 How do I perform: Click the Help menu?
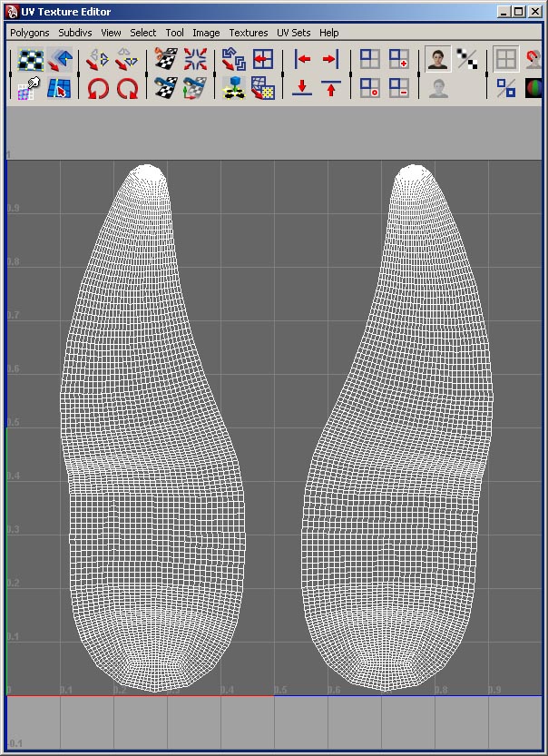[328, 33]
